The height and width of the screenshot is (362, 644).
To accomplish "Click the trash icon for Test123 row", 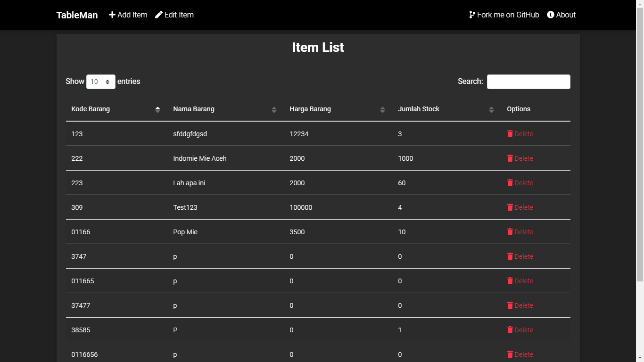I will [x=510, y=207].
